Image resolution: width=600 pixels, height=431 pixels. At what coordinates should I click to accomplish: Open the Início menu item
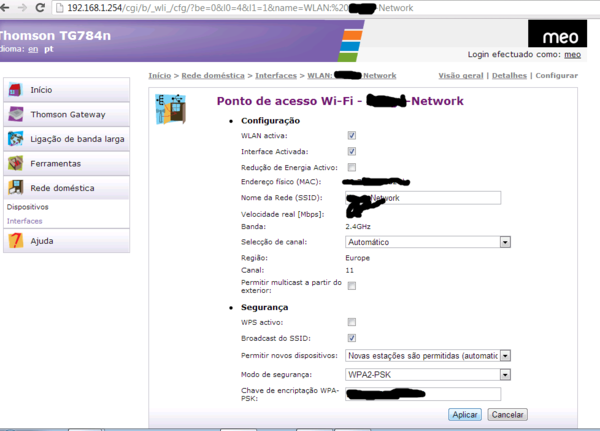67,90
